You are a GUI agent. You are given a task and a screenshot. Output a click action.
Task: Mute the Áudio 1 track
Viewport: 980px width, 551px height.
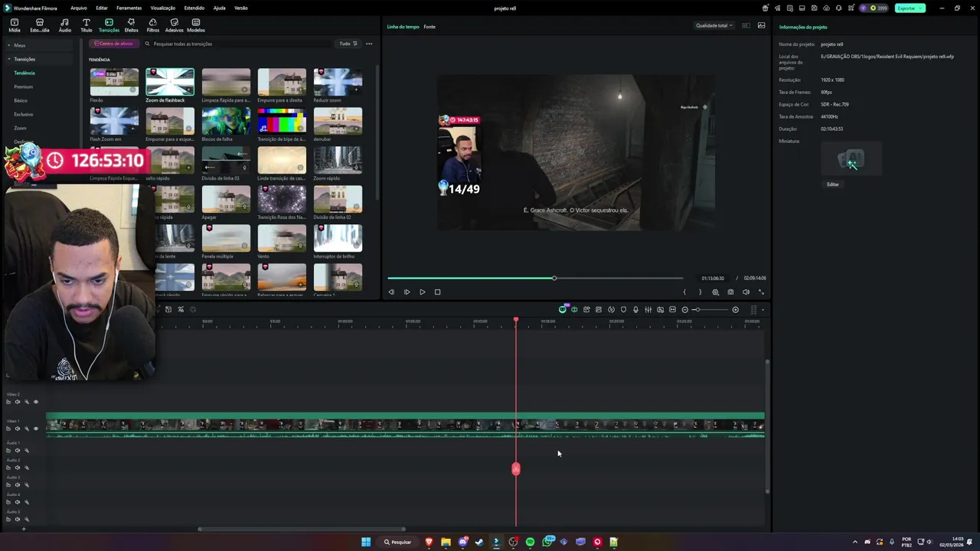point(18,450)
